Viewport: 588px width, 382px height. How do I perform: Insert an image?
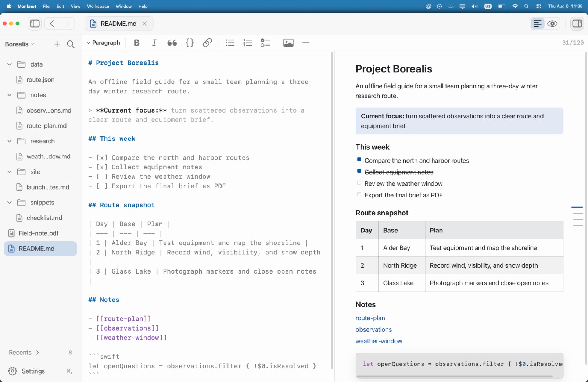288,43
